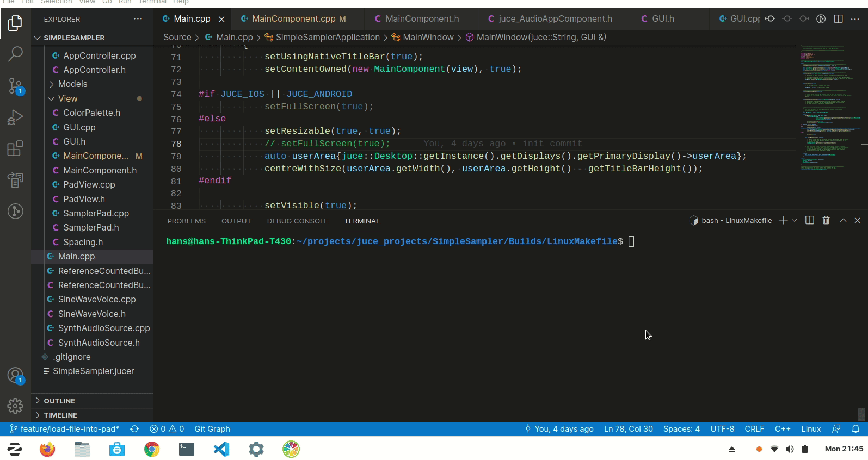
Task: Switch to the PROBLEMS panel tab
Action: point(186,221)
